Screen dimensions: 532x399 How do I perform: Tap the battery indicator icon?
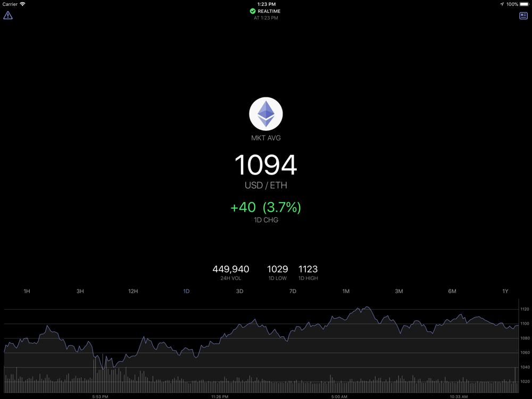[525, 4]
